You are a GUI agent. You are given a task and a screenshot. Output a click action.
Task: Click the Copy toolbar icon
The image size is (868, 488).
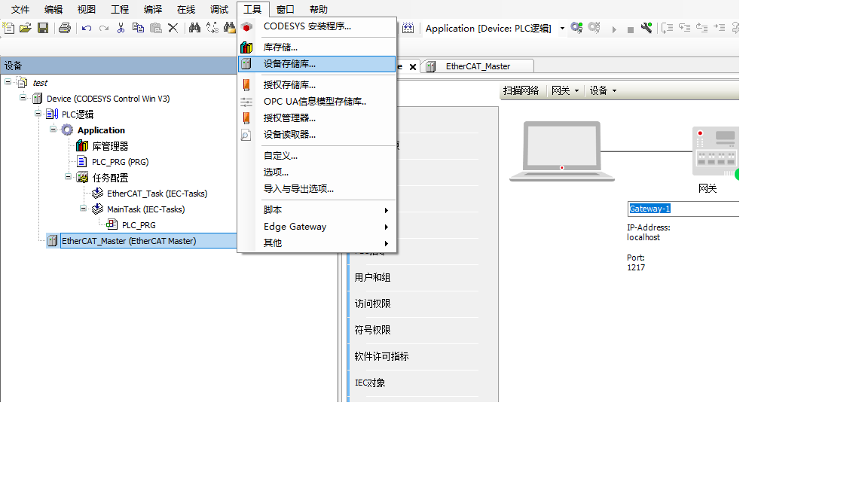click(x=139, y=28)
